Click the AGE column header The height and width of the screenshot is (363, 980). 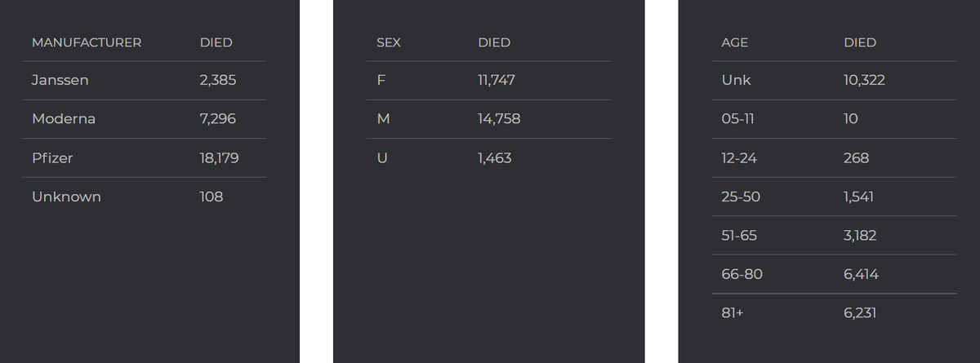coord(735,42)
